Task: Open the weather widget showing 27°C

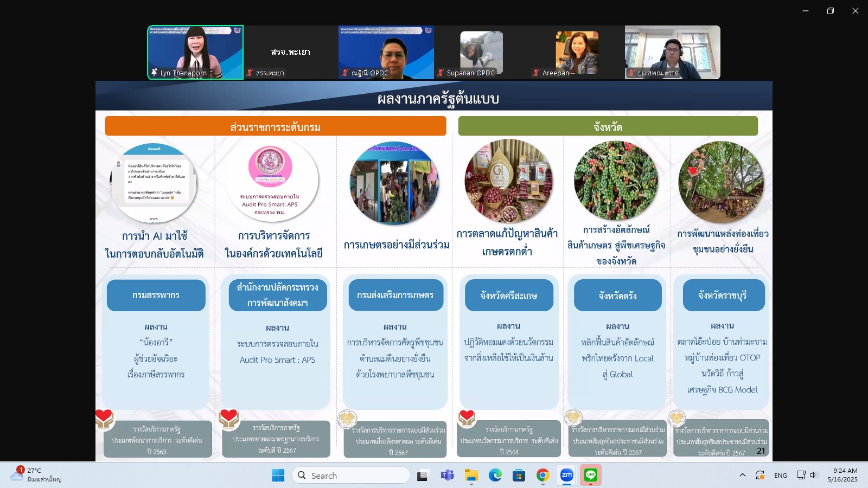Action: (x=36, y=475)
